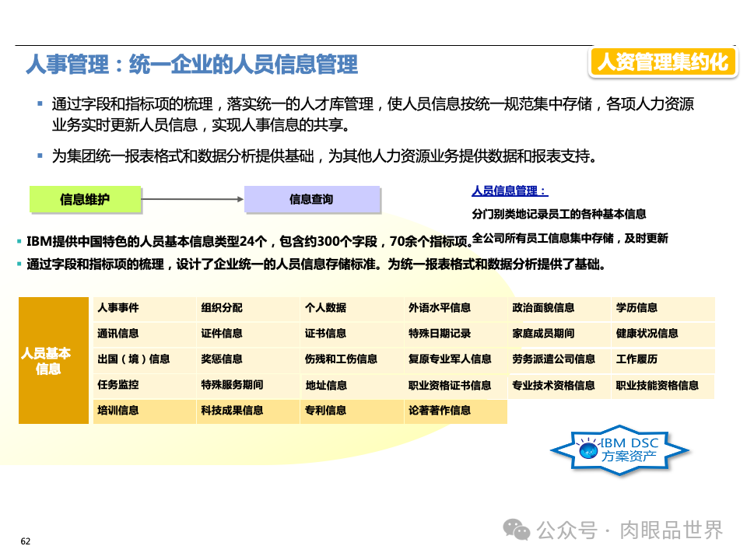Select the 学历信息 cell
This screenshot has height=560, width=747.
[x=663, y=309]
